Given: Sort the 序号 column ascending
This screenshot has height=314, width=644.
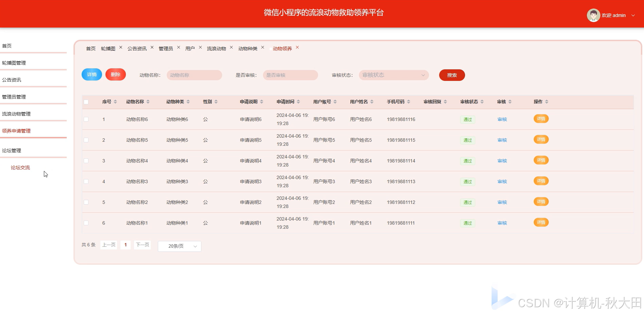Looking at the screenshot, I should 115,100.
